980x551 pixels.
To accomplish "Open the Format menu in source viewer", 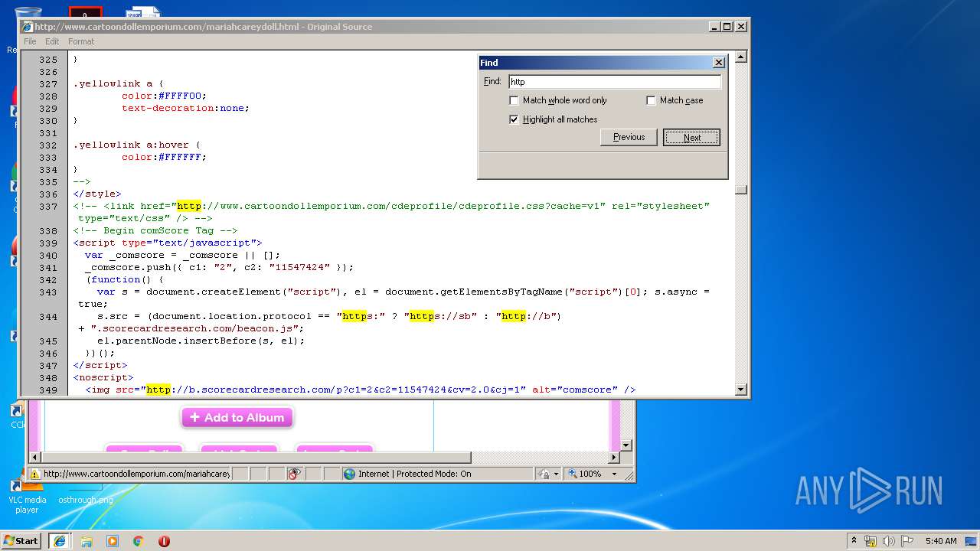I will (81, 41).
